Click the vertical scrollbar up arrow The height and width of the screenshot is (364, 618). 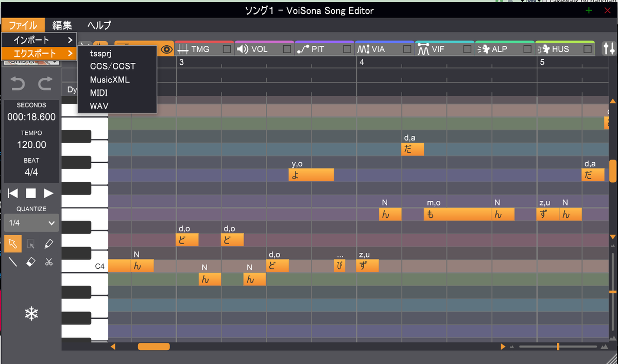[x=613, y=101]
